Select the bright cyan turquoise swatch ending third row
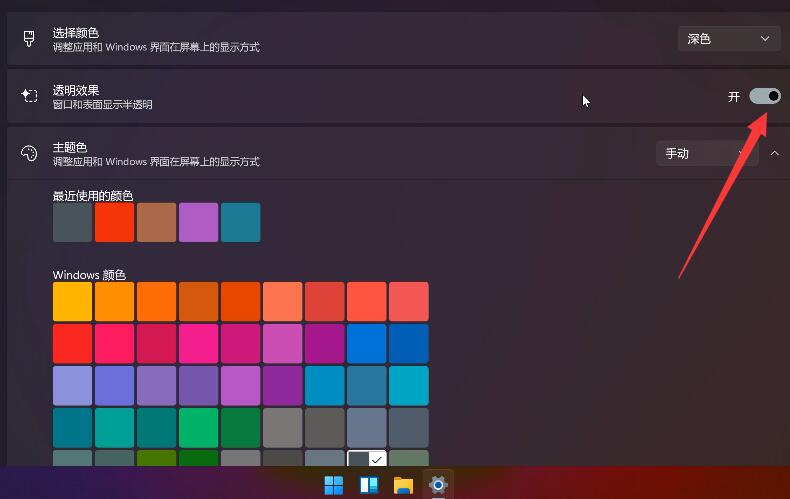The image size is (790, 499). 409,386
